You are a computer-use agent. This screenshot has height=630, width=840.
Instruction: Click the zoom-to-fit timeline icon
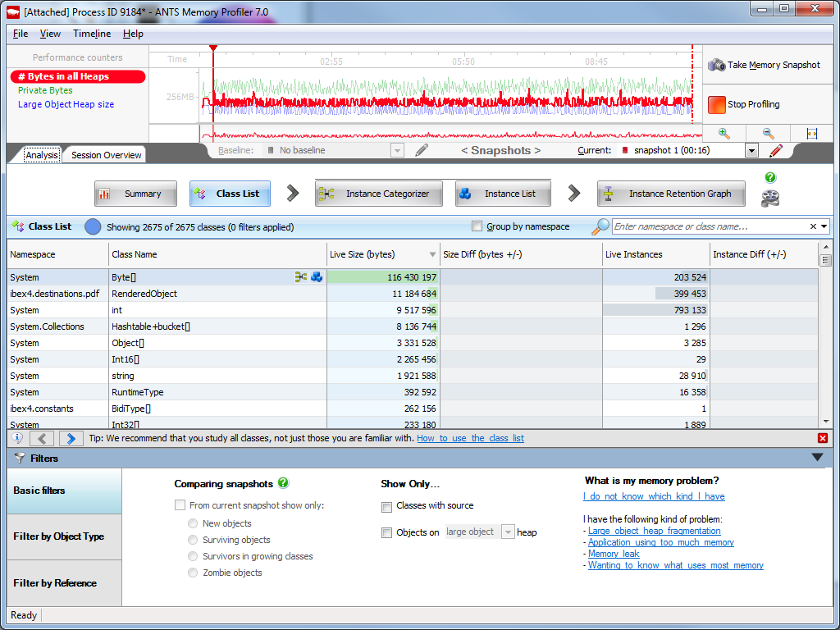click(811, 134)
